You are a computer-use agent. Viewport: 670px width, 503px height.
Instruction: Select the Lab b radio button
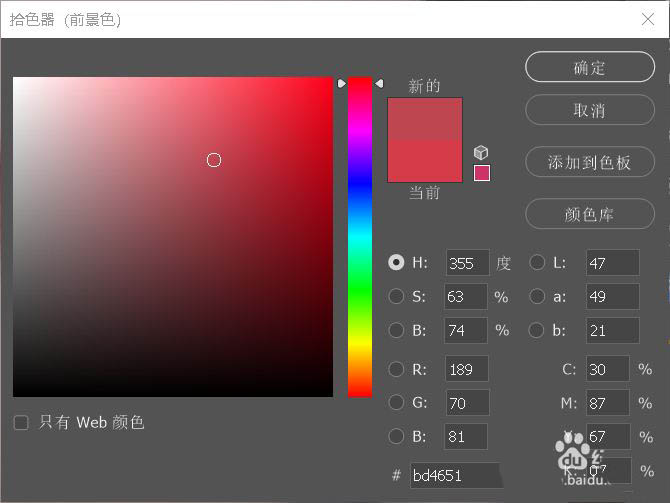coord(536,330)
